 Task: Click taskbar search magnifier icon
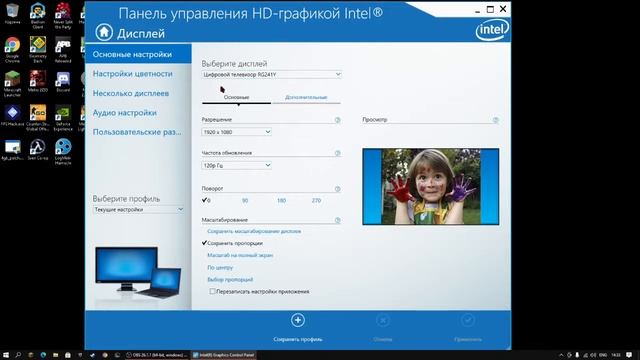pyautogui.click(x=18, y=355)
